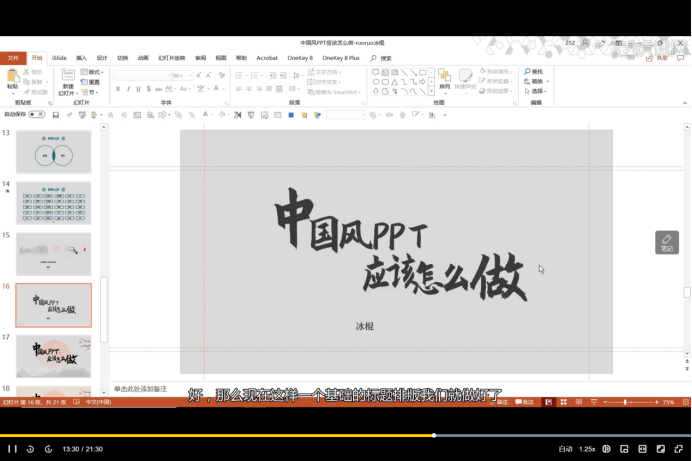Viewport: 692px width, 461px height.
Task: Click the zoom slider in the status bar
Action: tap(631, 402)
